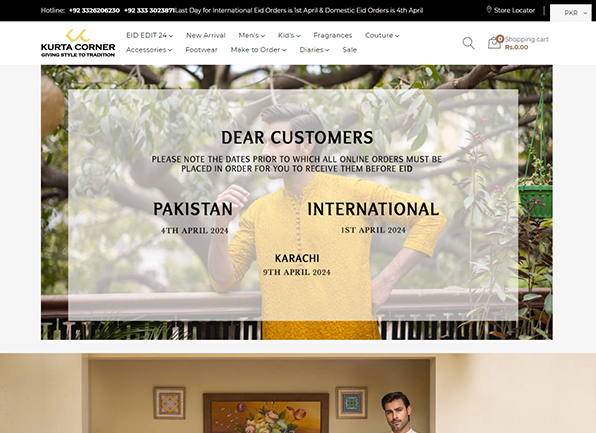Go to New Arrival page

coord(206,35)
